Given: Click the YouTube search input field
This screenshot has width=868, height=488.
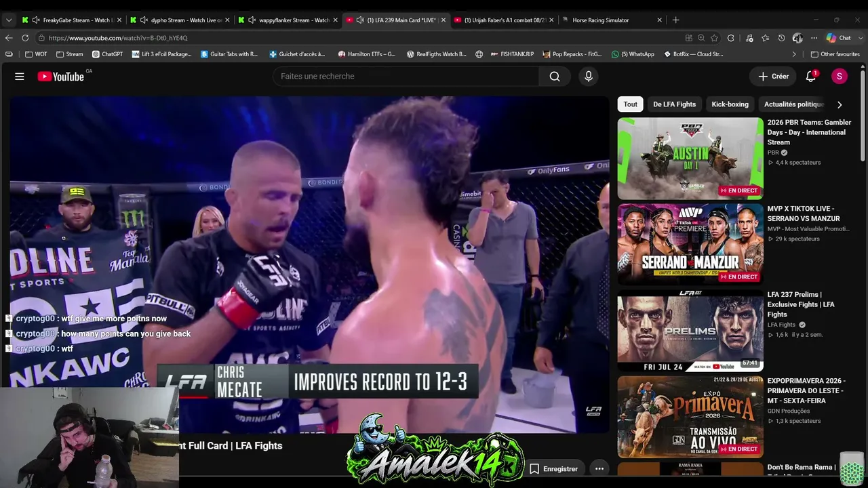Looking at the screenshot, I should click(x=406, y=77).
